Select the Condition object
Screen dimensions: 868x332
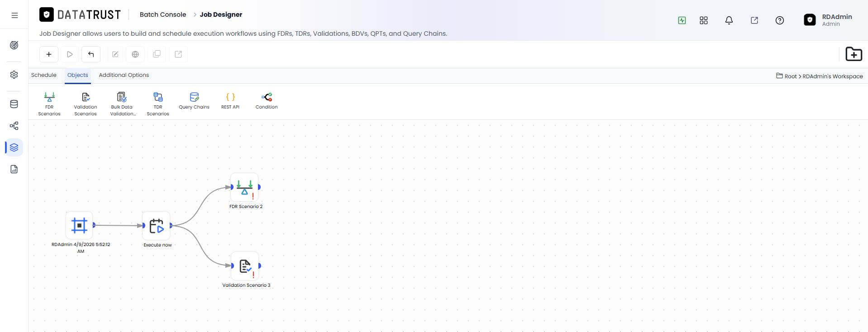click(267, 101)
